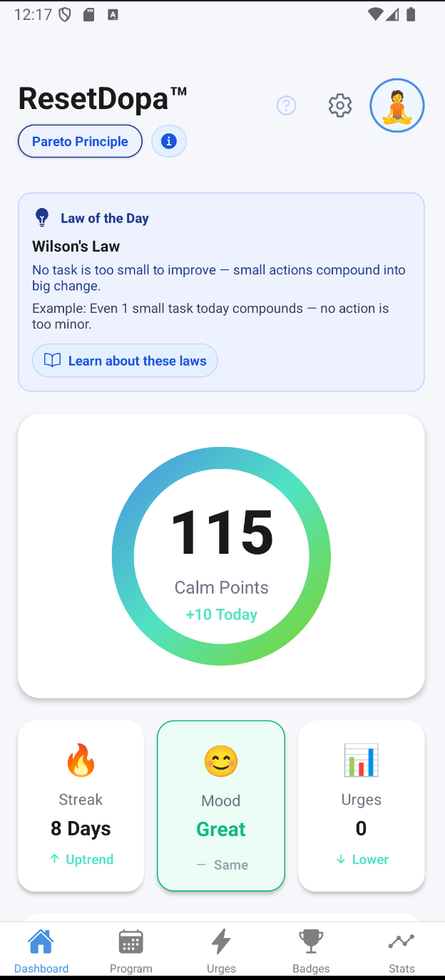Screen dimensions: 445x980
Task: Tap the bar chart Urges icon
Action: coord(361,760)
